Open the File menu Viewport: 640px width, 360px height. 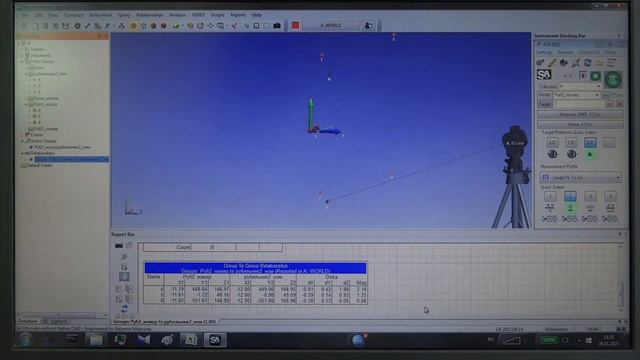pyautogui.click(x=25, y=15)
